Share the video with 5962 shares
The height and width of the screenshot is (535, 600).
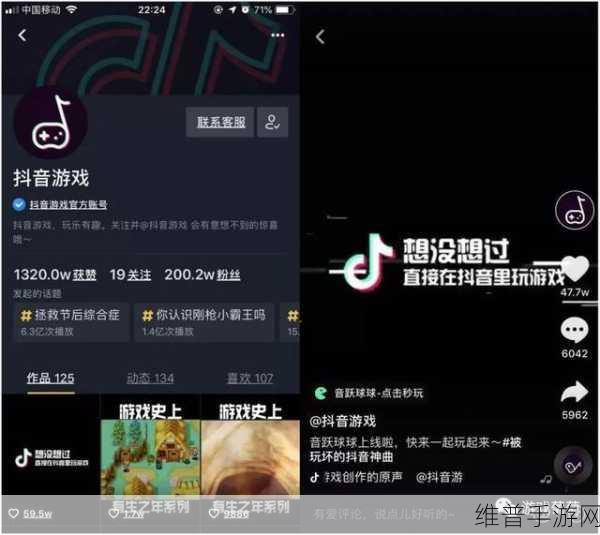(574, 392)
